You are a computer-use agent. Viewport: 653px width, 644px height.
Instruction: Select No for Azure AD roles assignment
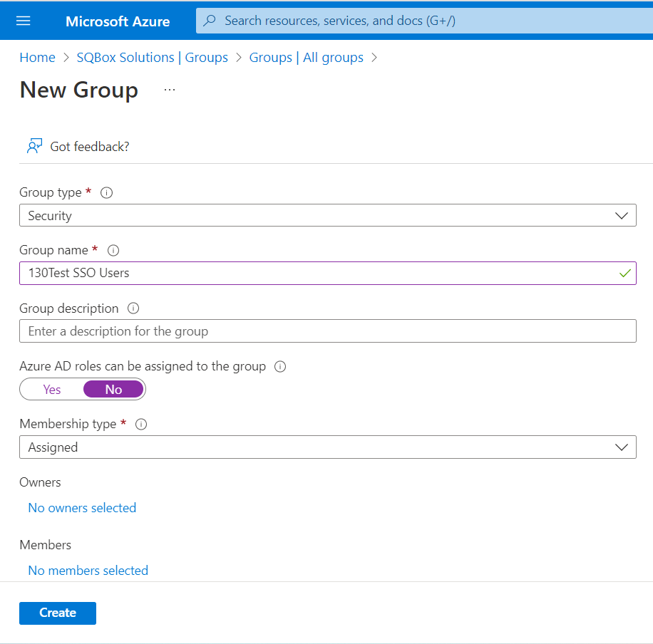click(x=113, y=389)
